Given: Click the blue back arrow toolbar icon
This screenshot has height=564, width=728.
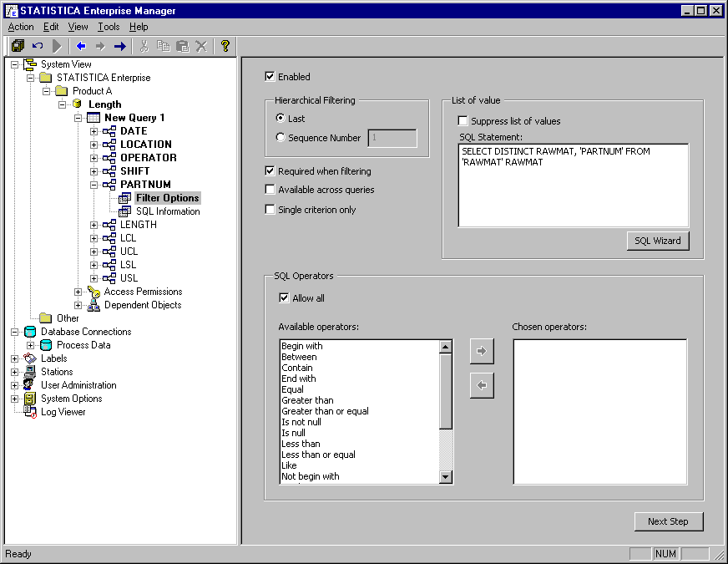Looking at the screenshot, I should point(81,46).
